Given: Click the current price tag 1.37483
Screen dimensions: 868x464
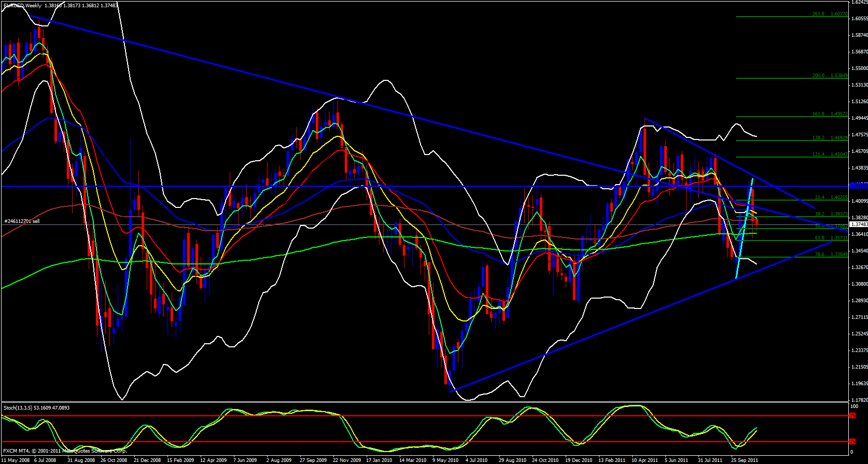Looking at the screenshot, I should (x=859, y=224).
